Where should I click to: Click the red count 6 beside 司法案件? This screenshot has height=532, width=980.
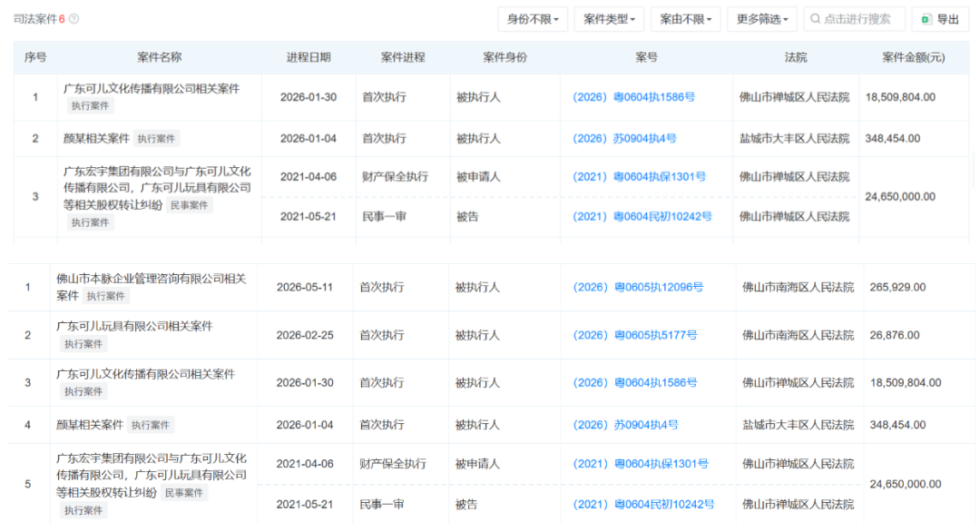[x=62, y=19]
